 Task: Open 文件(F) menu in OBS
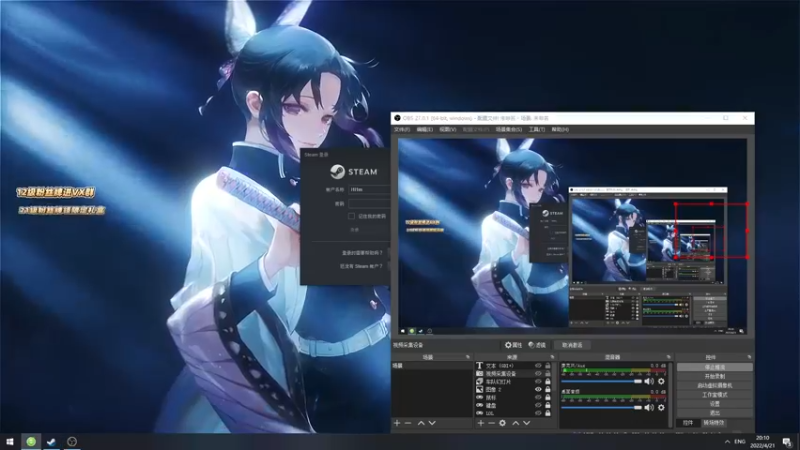[402, 130]
